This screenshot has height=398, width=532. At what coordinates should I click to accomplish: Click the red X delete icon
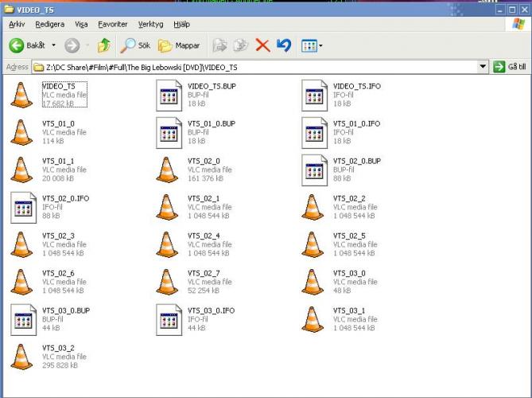tap(262, 45)
